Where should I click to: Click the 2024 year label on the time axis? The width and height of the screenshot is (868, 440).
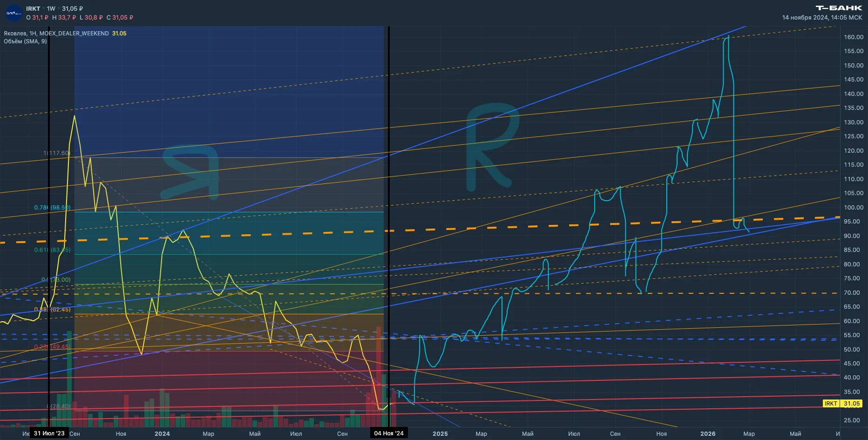[x=162, y=433]
